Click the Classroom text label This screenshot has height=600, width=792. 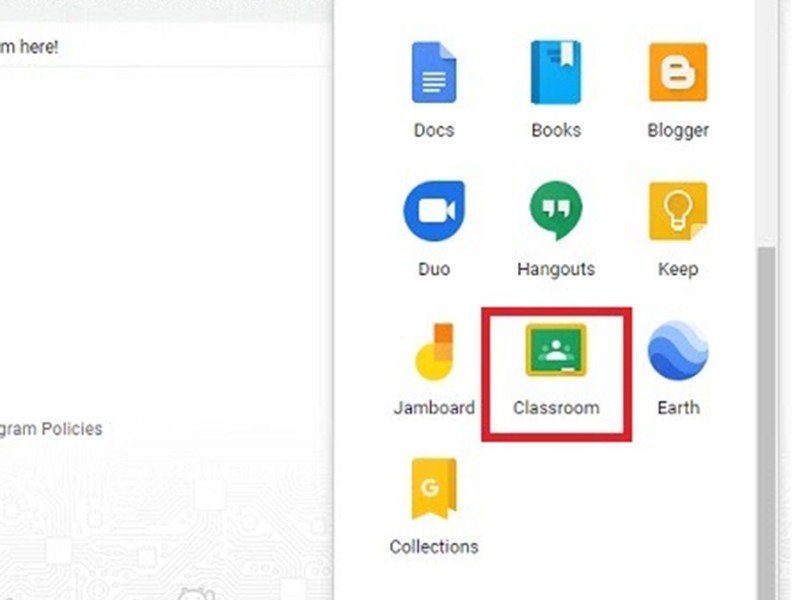click(x=556, y=408)
